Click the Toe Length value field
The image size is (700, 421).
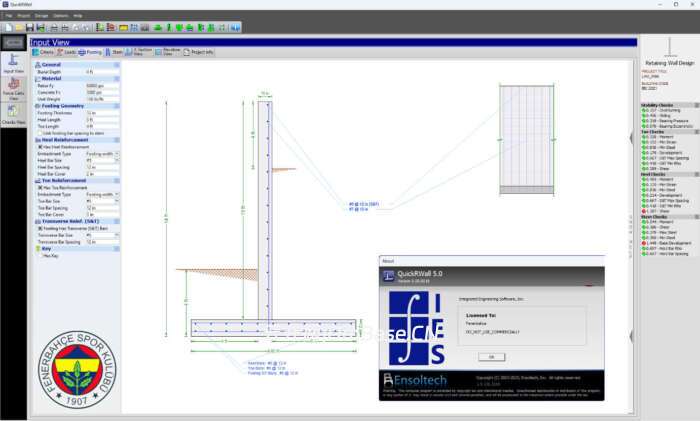tap(102, 126)
